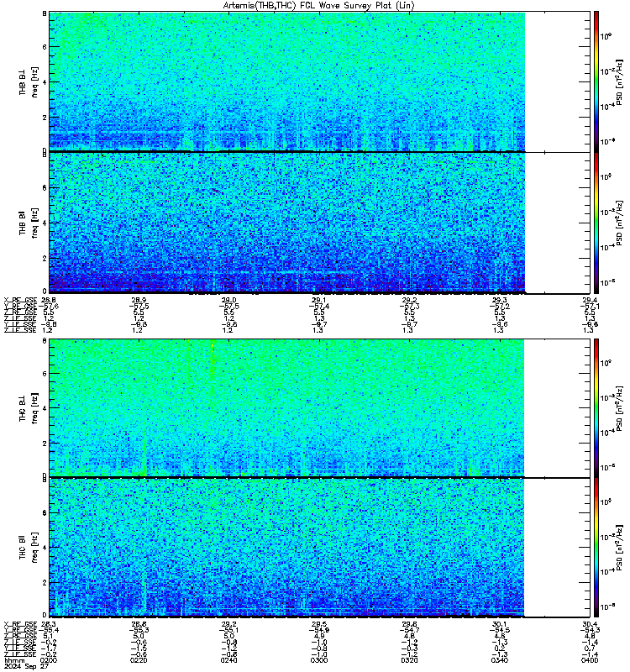630x672 pixels.
Task: Click the '0300' time tick label
Action: pyautogui.click(x=319, y=660)
